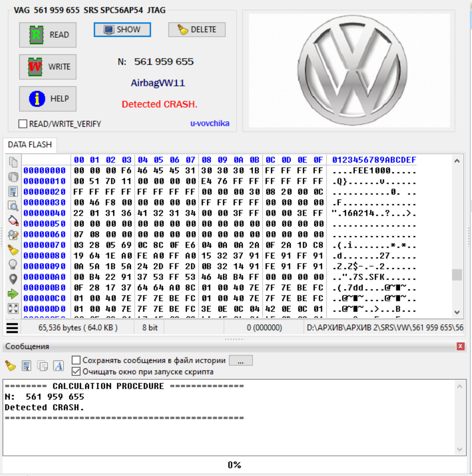Click the 'N: 561 959 655' label
This screenshot has width=472, height=476.
pyautogui.click(x=156, y=62)
